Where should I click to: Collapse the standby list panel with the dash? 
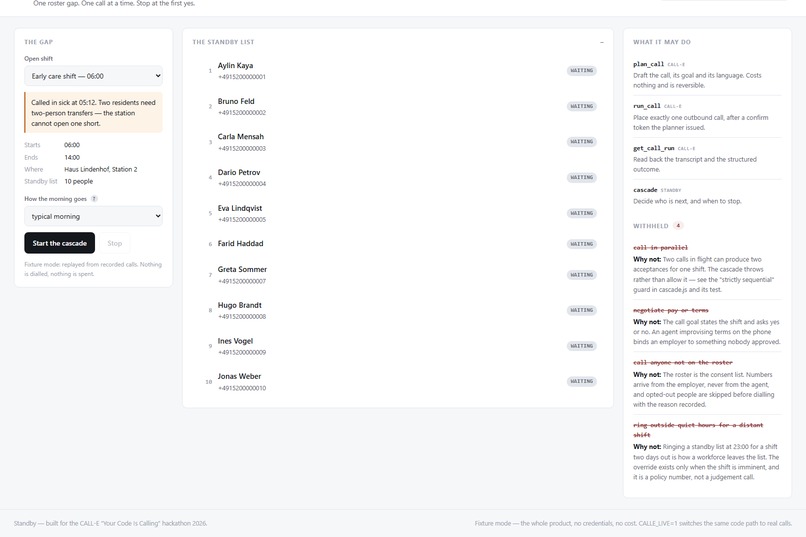[x=601, y=42]
